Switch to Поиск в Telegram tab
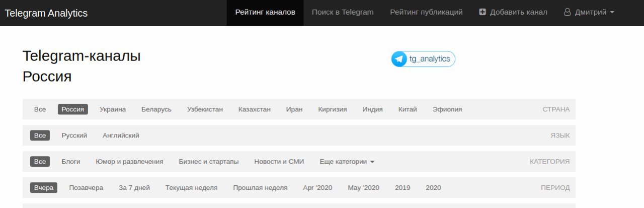Image resolution: width=644 pixels, height=208 pixels. (x=343, y=12)
